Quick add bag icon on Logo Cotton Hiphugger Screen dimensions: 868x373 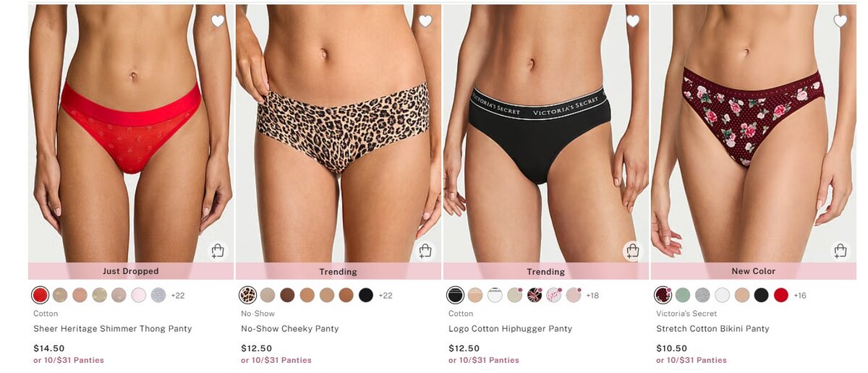pos(633,251)
